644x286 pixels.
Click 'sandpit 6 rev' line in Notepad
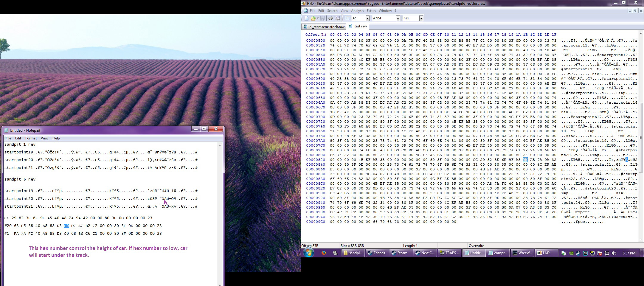pyautogui.click(x=20, y=179)
